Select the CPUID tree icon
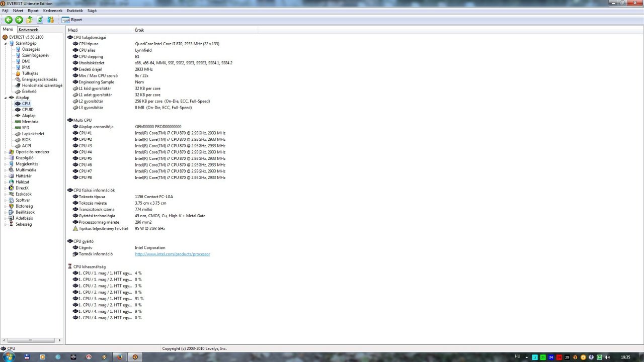Viewport: 644px width, 362px height. click(18, 110)
